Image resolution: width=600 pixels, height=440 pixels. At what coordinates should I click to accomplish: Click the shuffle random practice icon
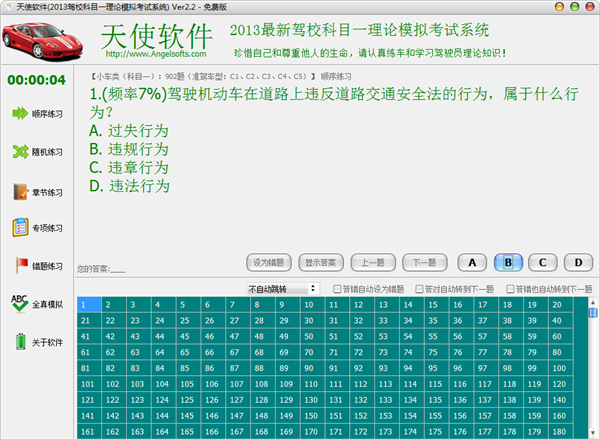20,152
